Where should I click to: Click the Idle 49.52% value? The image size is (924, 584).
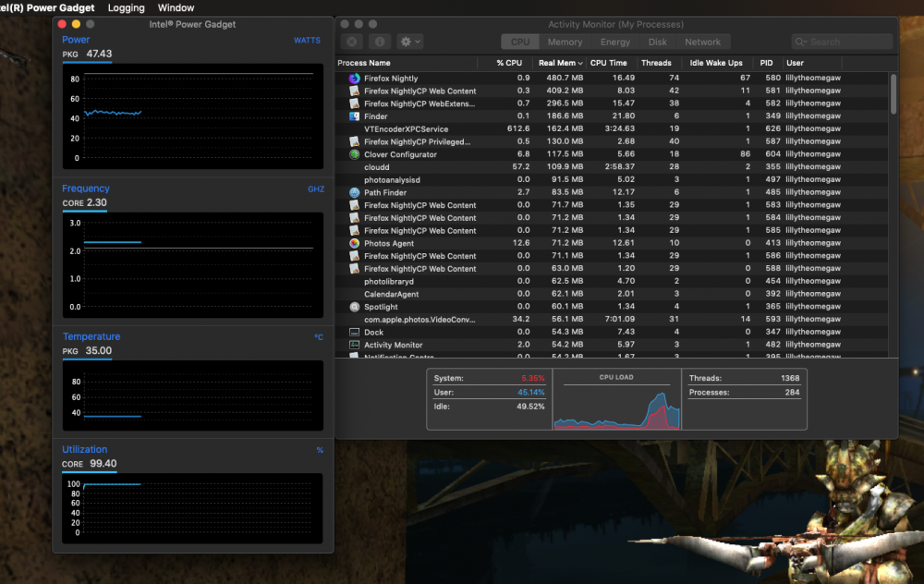pyautogui.click(x=531, y=407)
